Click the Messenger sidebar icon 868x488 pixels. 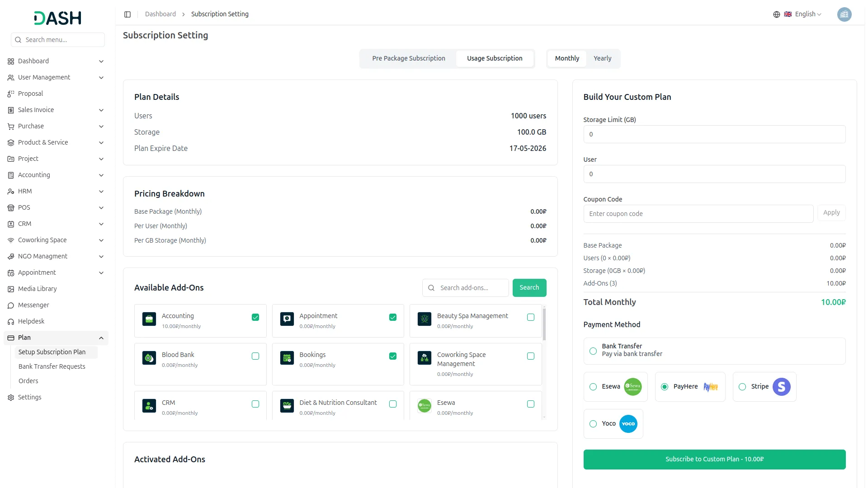tap(11, 305)
